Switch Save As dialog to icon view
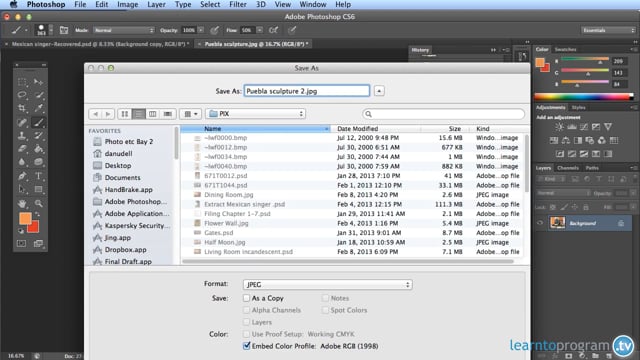 (x=124, y=114)
